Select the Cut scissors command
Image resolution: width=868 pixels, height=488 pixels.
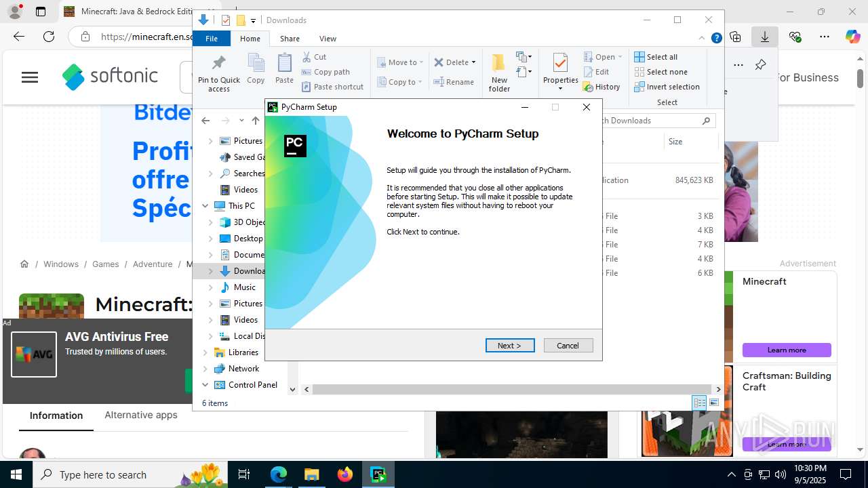315,57
